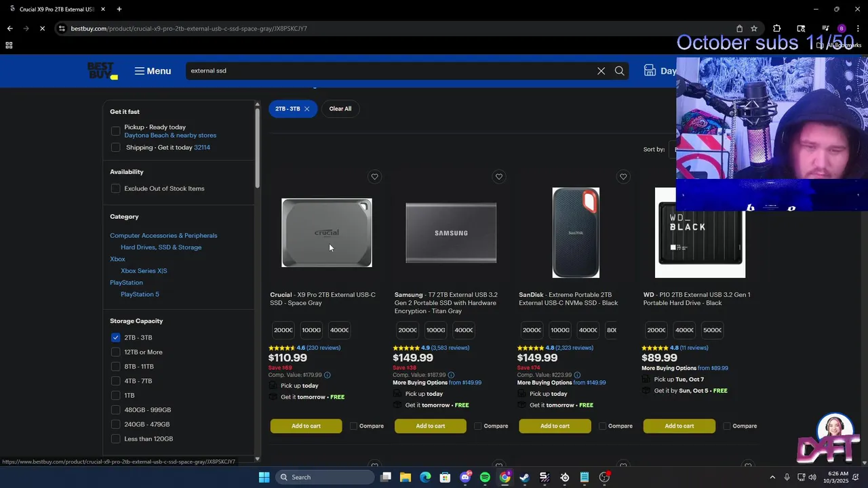Open the PlayStation 5 category

pyautogui.click(x=140, y=294)
